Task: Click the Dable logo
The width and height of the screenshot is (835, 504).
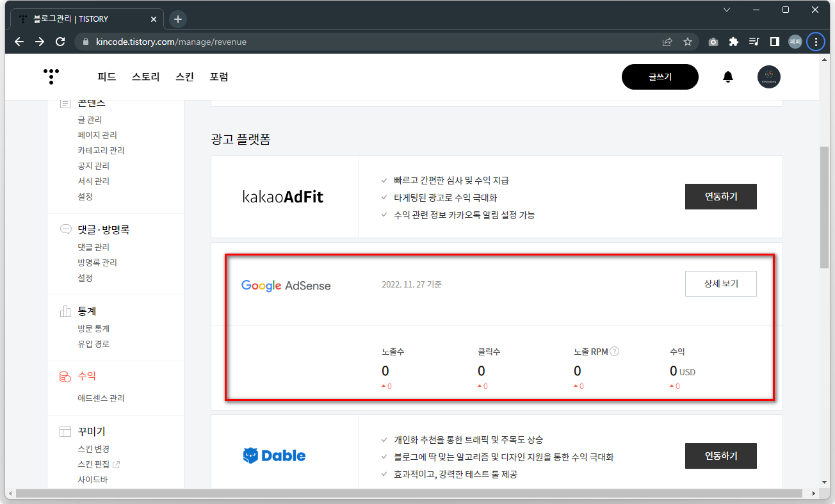Action: click(274, 456)
